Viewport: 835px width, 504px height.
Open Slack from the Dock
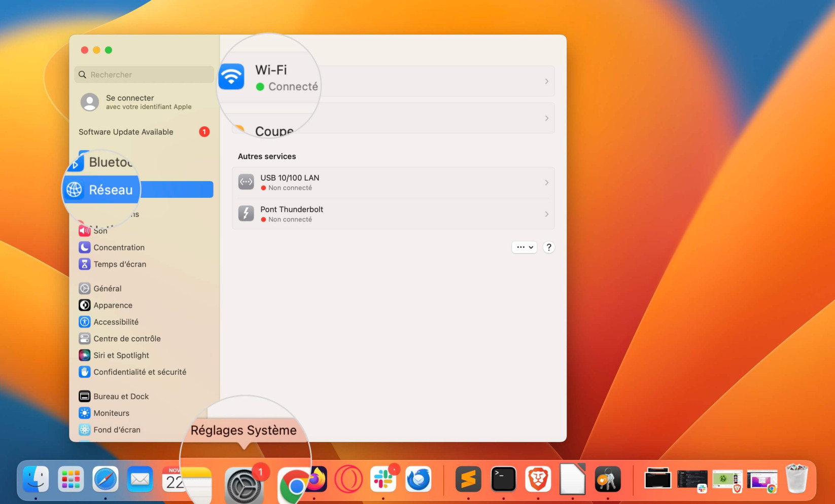pos(383,479)
